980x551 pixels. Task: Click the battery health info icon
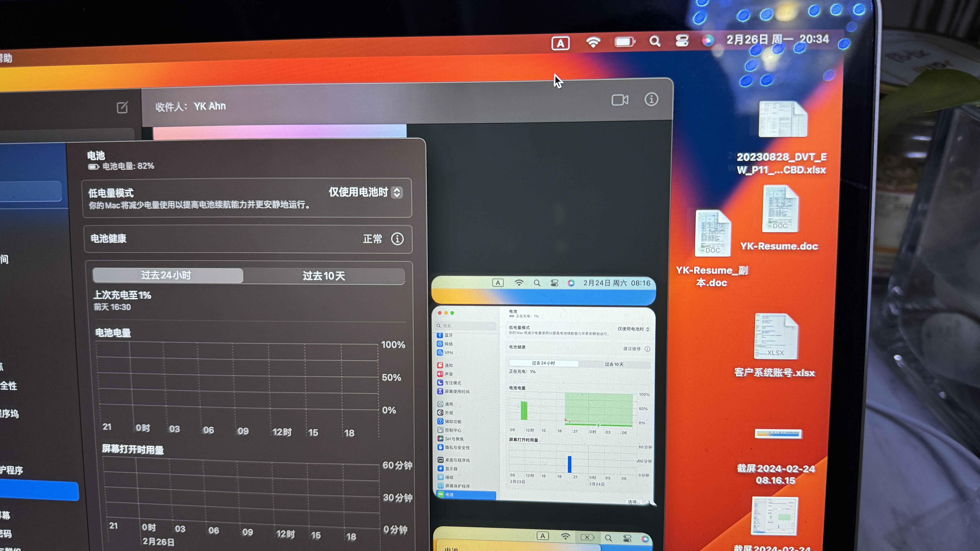(398, 239)
